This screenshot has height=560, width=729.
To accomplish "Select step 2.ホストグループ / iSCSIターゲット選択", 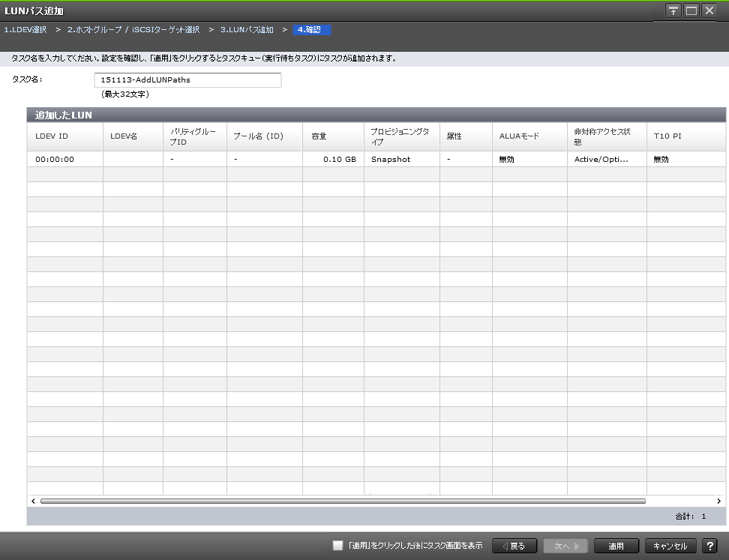I will tap(133, 30).
